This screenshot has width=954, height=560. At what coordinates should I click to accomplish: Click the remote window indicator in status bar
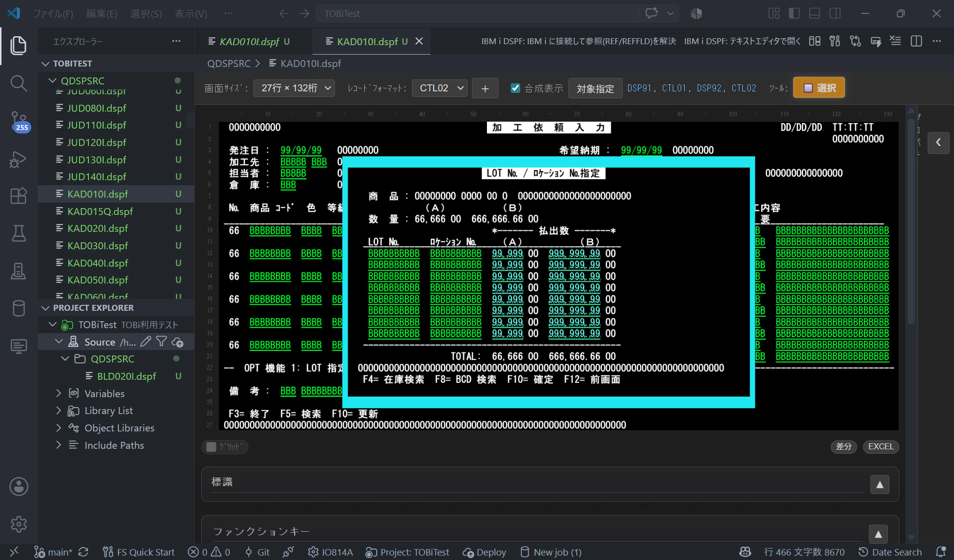pos(14,552)
